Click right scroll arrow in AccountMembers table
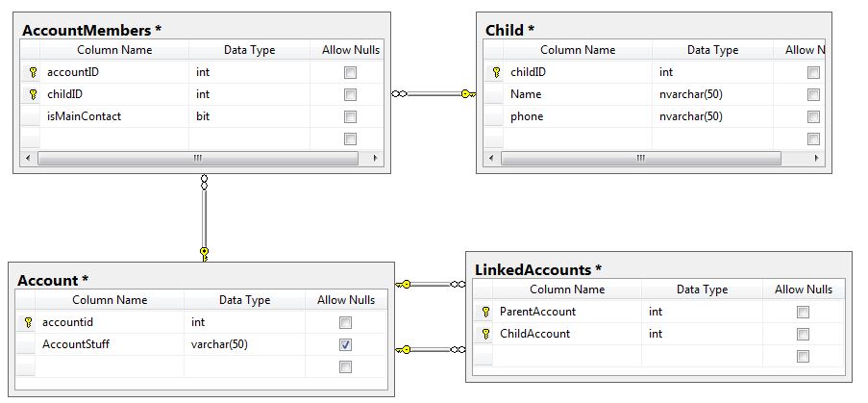 375,159
